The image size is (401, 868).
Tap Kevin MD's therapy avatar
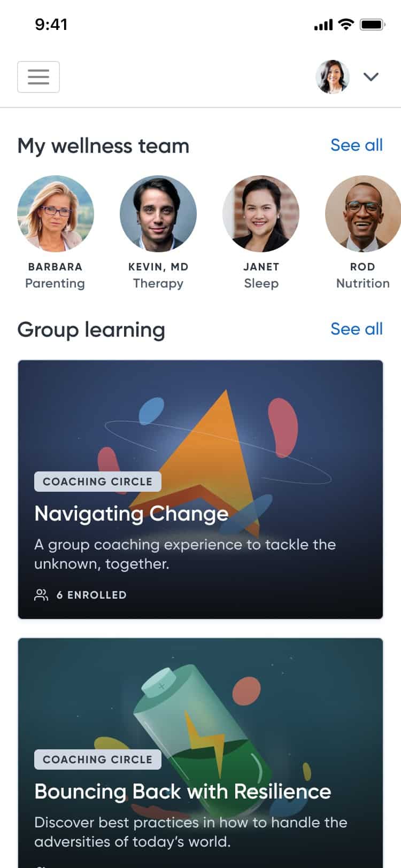(x=158, y=213)
